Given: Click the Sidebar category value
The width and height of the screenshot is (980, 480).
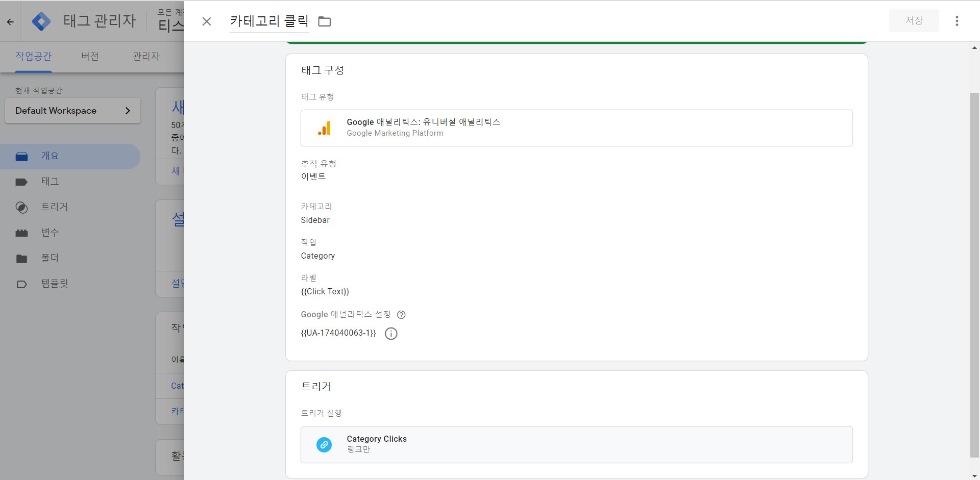Looking at the screenshot, I should [x=315, y=220].
